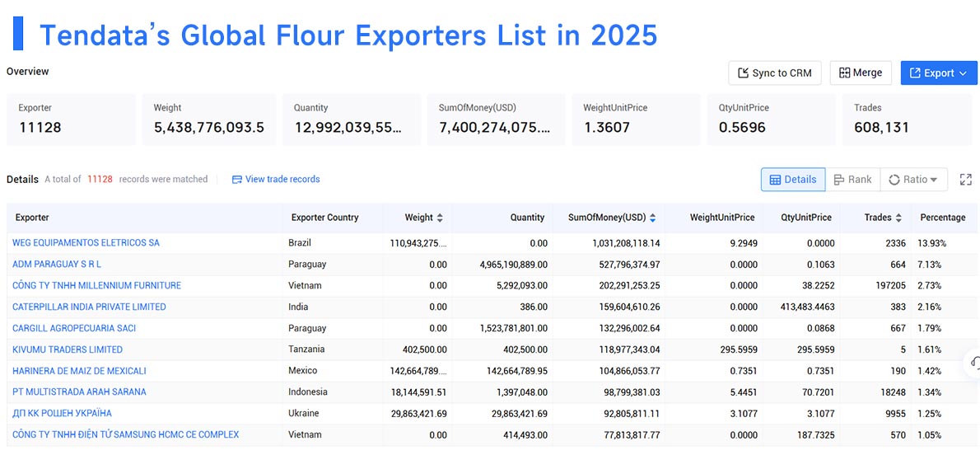Image resolution: width=980 pixels, height=455 pixels.
Task: Open CATERPILLAR INDIA PRIVATE LIMITED exporter
Action: coord(90,307)
